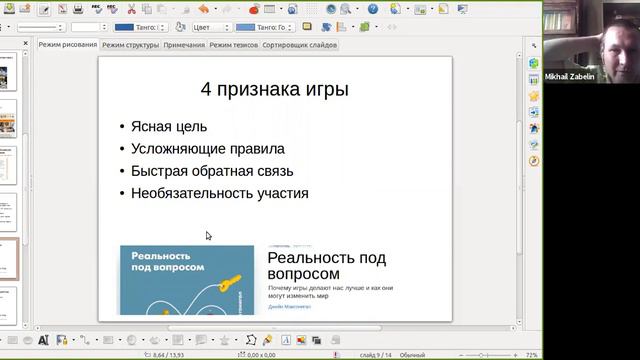Open the zoom options dropdown arrow

pyautogui.click(x=357, y=9)
